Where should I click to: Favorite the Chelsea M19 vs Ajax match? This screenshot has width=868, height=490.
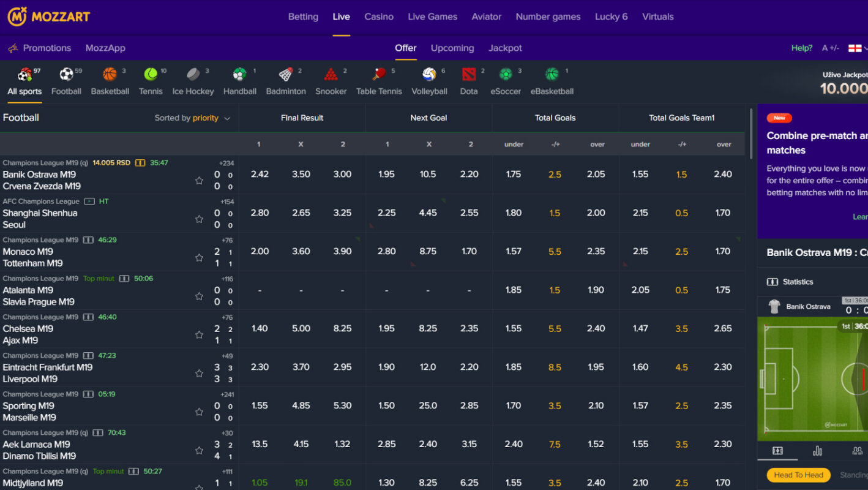click(199, 334)
